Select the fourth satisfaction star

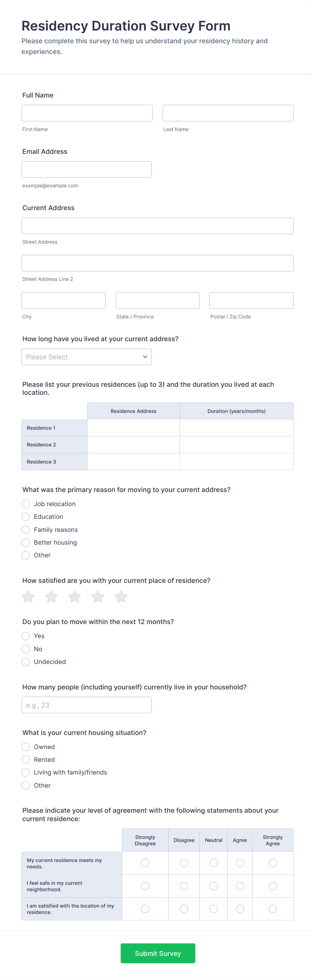pyautogui.click(x=98, y=597)
